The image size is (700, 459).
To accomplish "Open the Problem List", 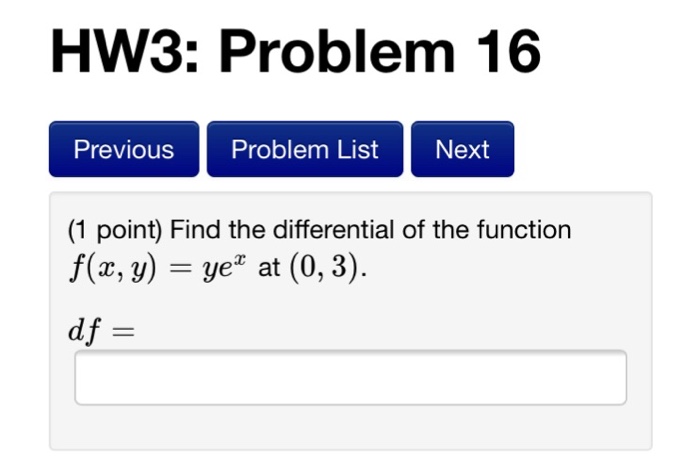I will (x=305, y=150).
